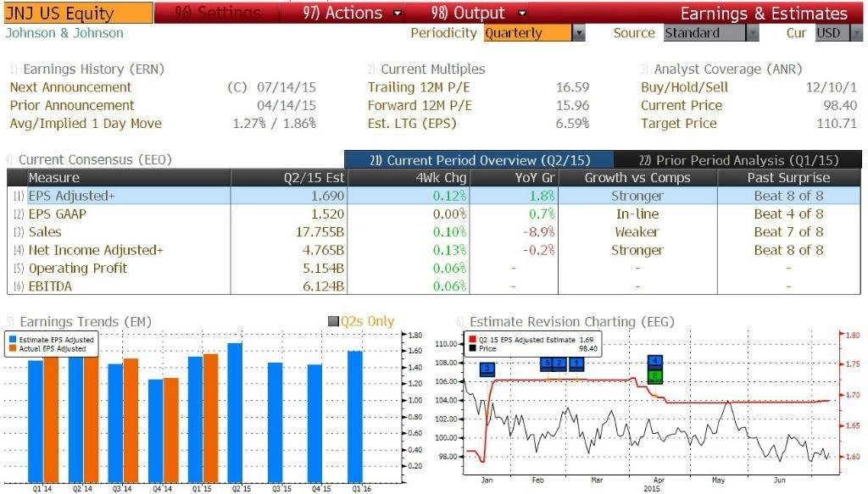
Task: Click Current Price value in Analyst Coverage
Action: pos(840,106)
